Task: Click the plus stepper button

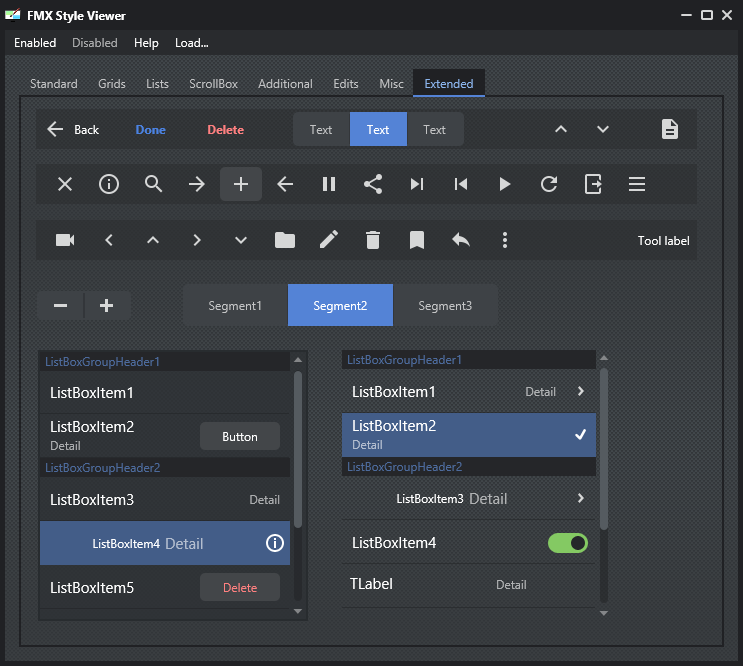Action: tap(107, 306)
